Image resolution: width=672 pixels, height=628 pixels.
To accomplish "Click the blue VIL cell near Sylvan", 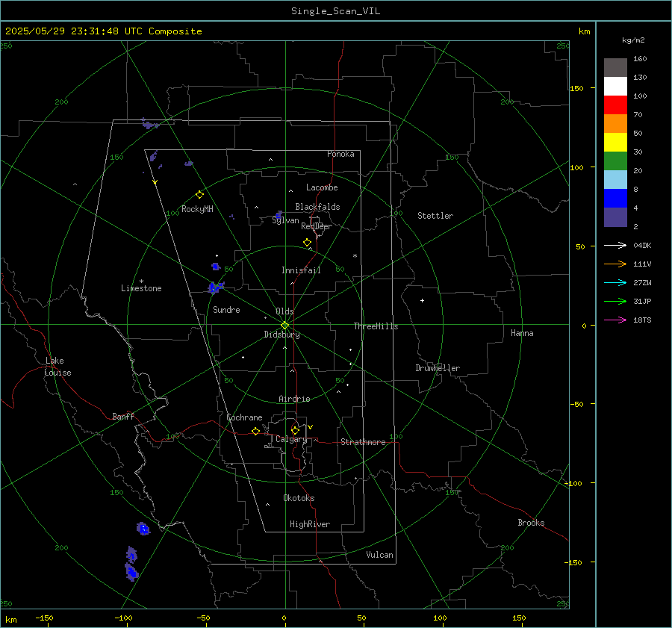I will [279, 215].
